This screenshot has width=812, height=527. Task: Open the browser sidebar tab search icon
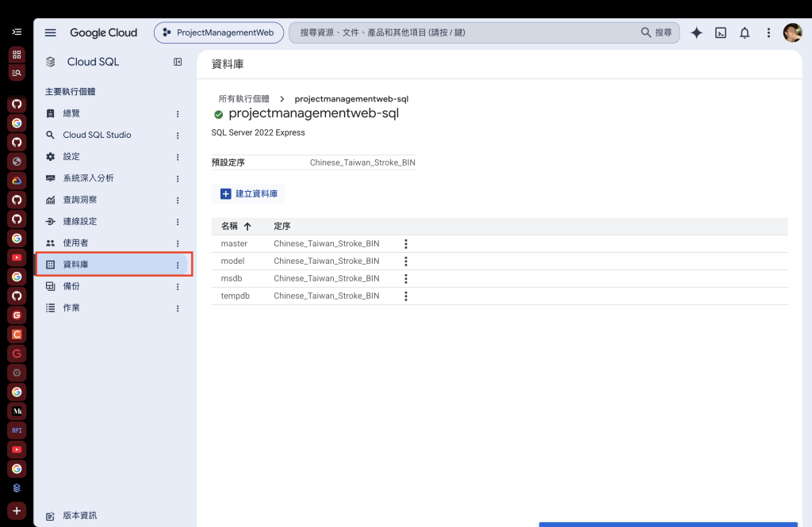17,73
